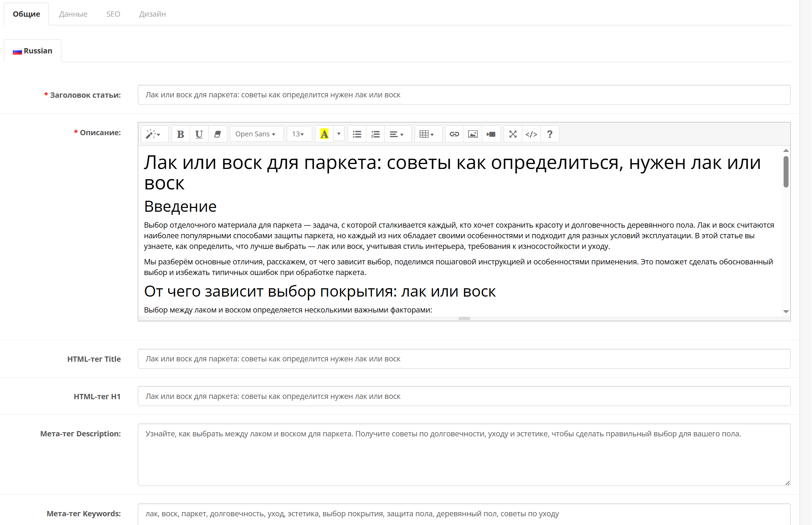Image resolution: width=812 pixels, height=525 pixels.
Task: Insert an unordered bullet list
Action: [x=357, y=134]
